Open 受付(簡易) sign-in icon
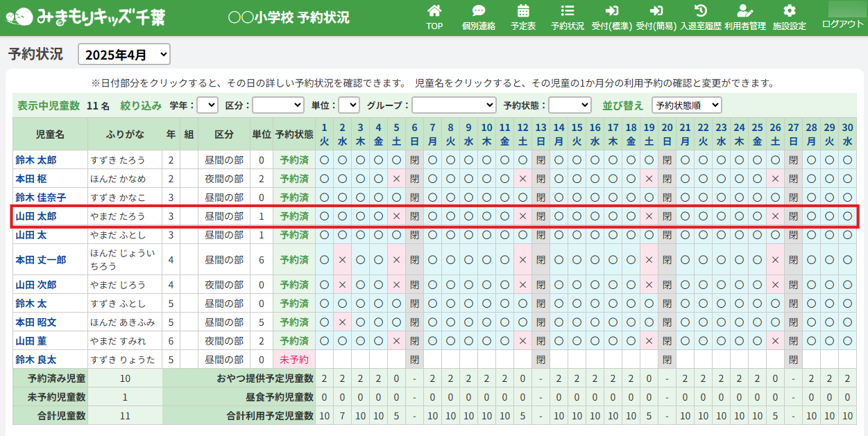The width and height of the screenshot is (868, 436). click(656, 12)
